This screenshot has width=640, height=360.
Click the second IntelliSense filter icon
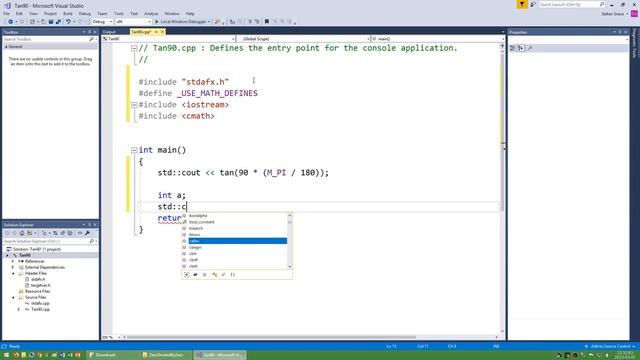(196, 275)
